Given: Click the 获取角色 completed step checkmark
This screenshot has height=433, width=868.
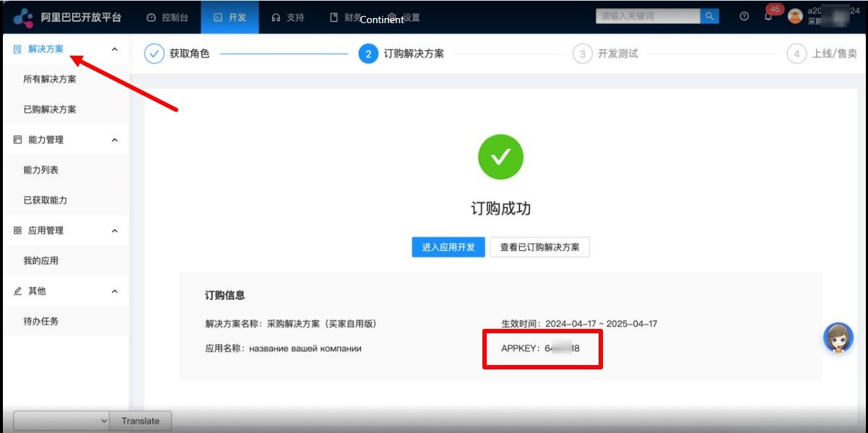Looking at the screenshot, I should [x=155, y=54].
